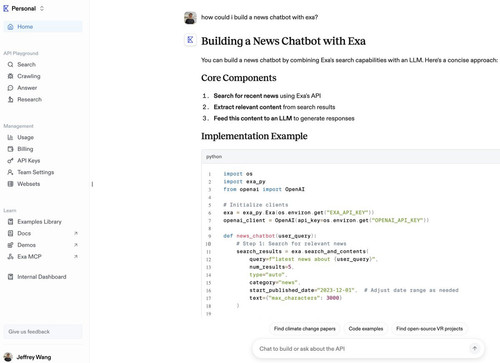Open the Personal workspace switcher

(23, 9)
